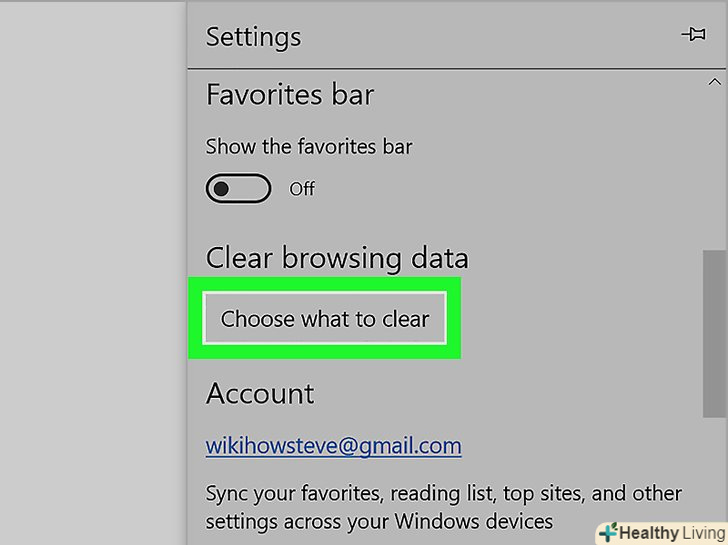Image resolution: width=728 pixels, height=545 pixels.
Task: Click scrollbar track below the thumb
Action: point(714,470)
